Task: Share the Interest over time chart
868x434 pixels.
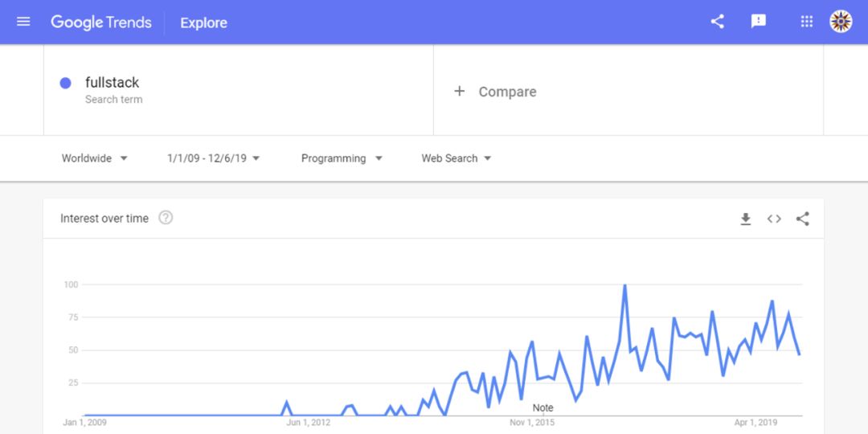Action: click(x=802, y=219)
